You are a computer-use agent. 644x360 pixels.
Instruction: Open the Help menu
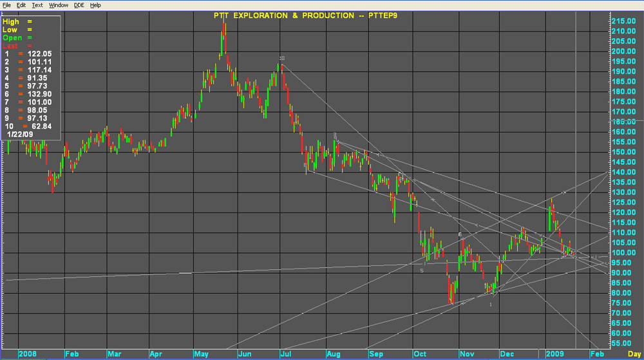pyautogui.click(x=95, y=5)
